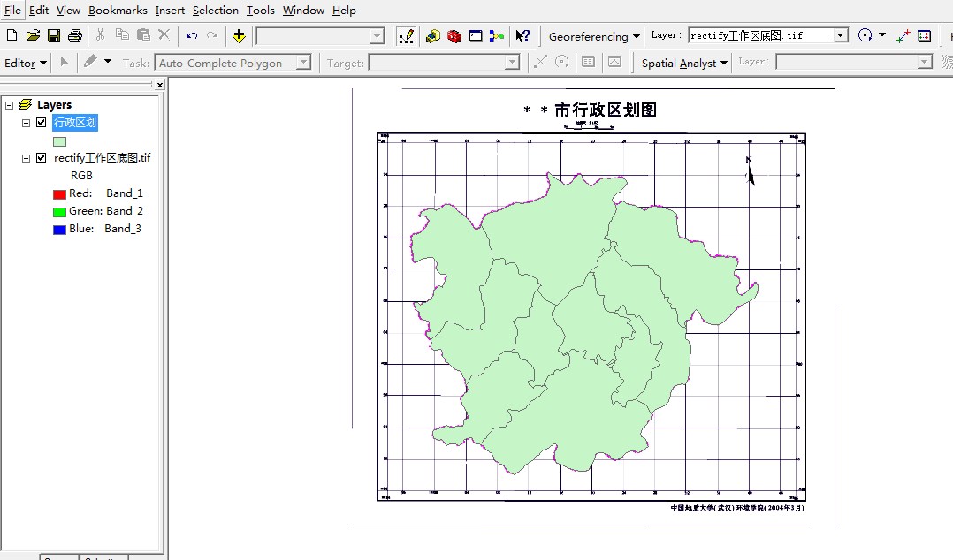The image size is (953, 560).
Task: Open the Georeferencing dropdown menu
Action: (594, 36)
